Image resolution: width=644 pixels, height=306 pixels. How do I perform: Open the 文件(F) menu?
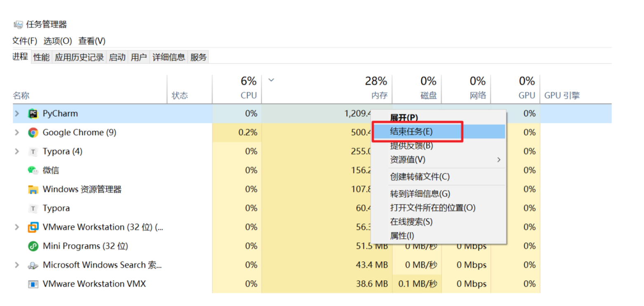coord(25,41)
